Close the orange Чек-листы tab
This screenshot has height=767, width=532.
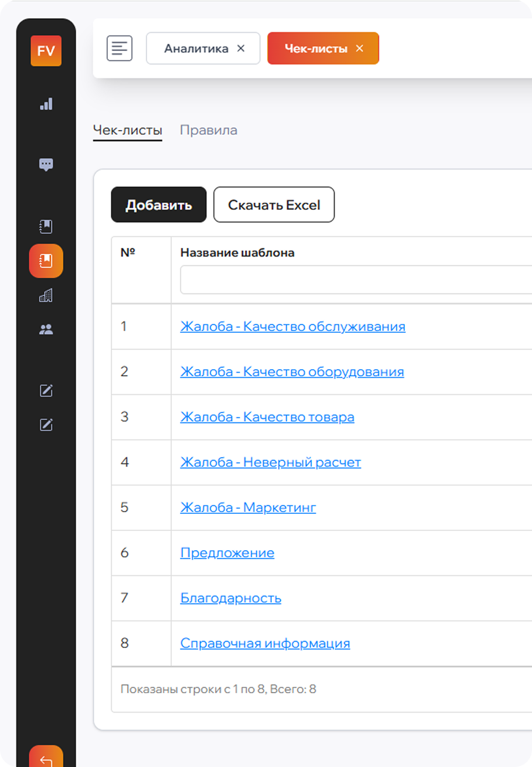[360, 49]
